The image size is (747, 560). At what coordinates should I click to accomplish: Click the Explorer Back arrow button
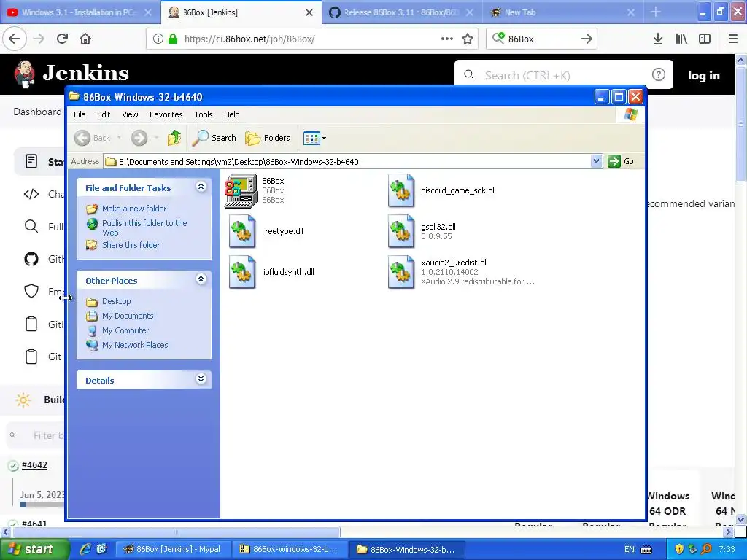82,138
